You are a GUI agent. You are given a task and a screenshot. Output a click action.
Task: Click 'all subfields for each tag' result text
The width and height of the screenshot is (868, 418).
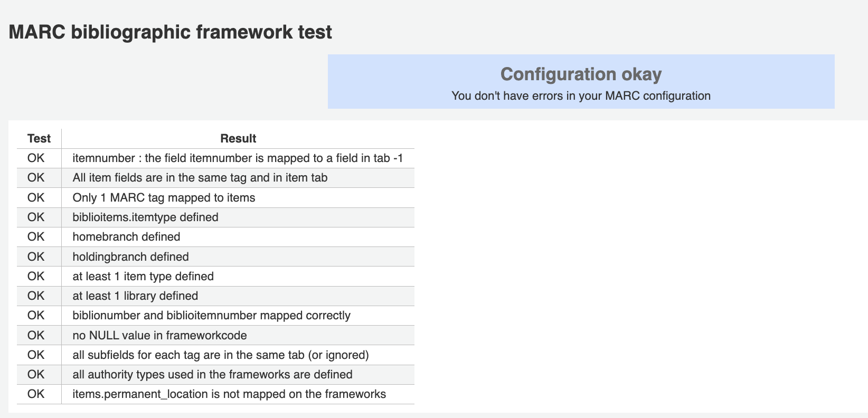click(220, 355)
